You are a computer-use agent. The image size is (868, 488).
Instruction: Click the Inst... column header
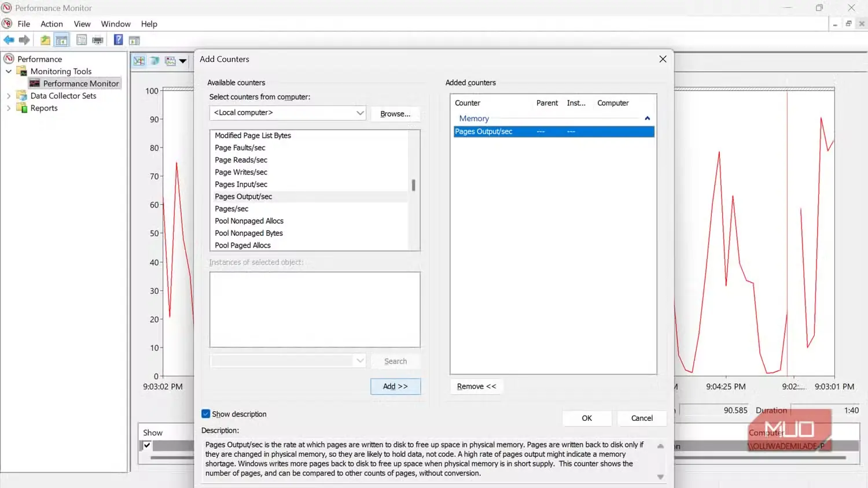(x=576, y=103)
